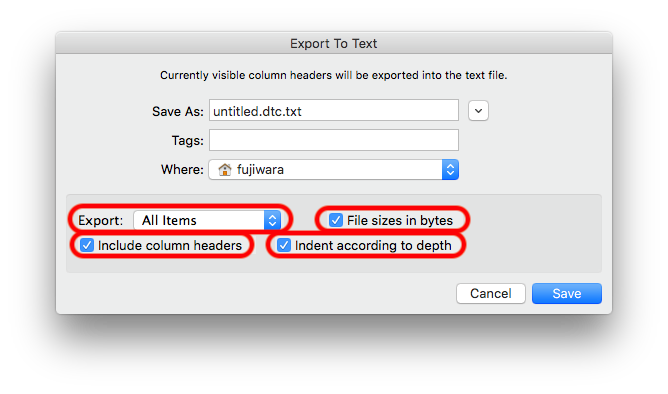Toggle the Include column headers checkbox
This screenshot has width=668, height=394.
87,245
